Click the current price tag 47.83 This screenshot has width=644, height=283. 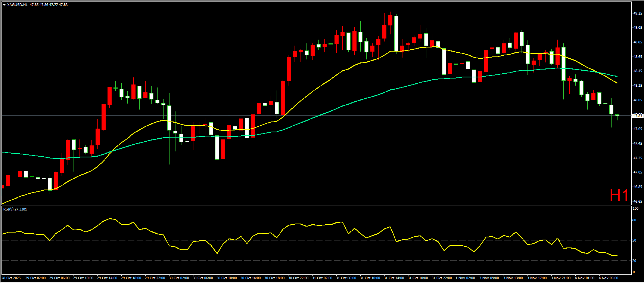tap(638, 116)
